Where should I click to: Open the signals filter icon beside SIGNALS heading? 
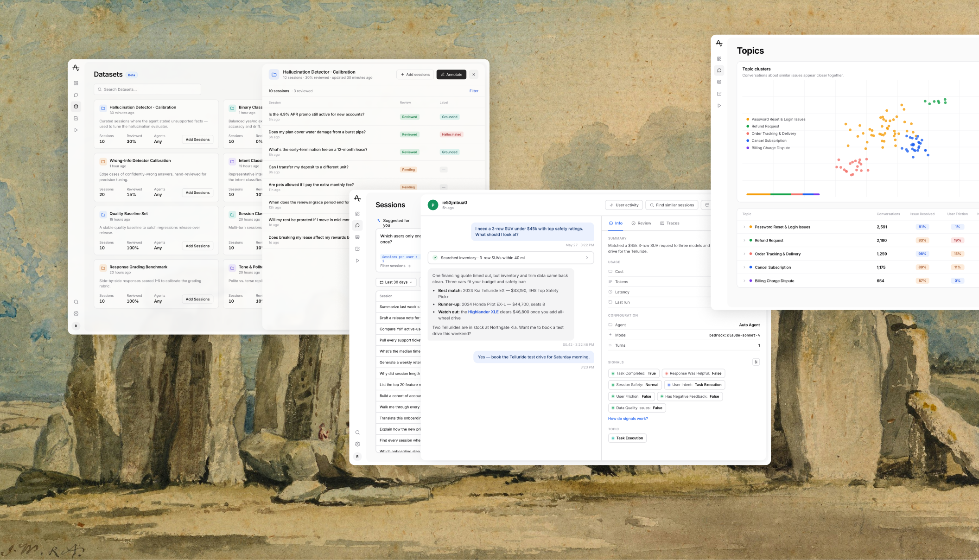tap(756, 362)
